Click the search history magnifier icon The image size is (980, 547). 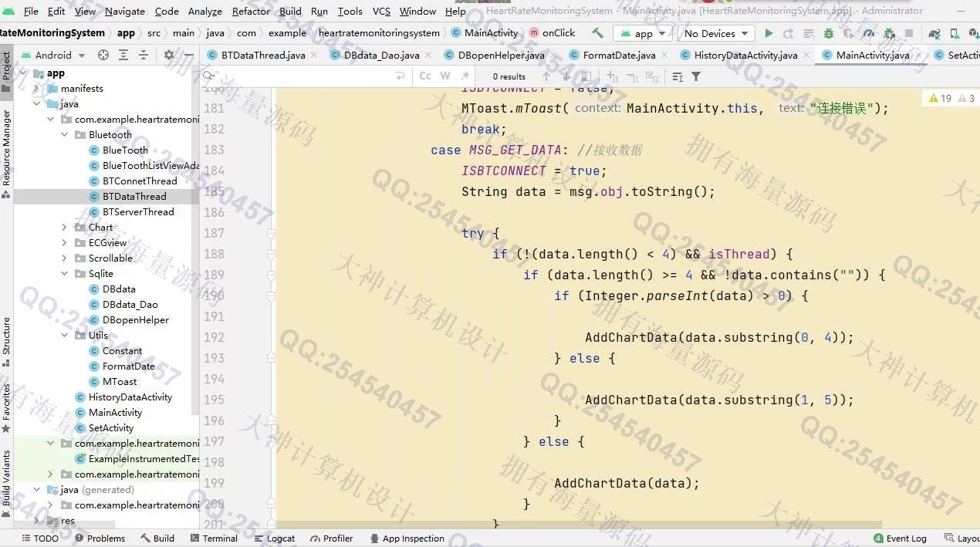(209, 76)
